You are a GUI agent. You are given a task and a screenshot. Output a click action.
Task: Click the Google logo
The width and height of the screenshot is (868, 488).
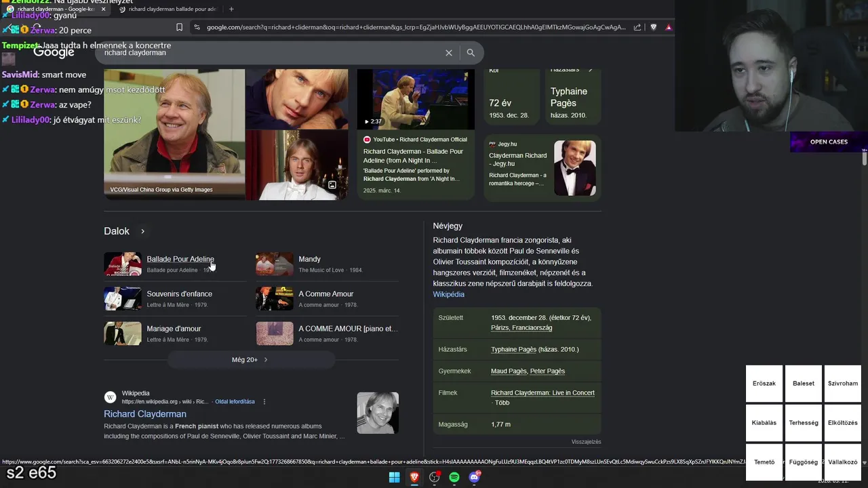pyautogui.click(x=54, y=52)
